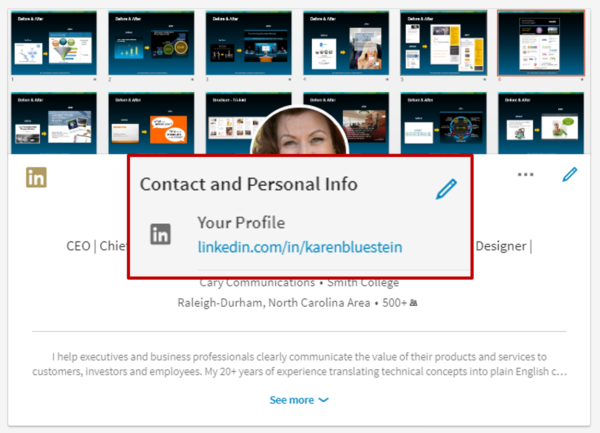Select slide thumbnail 5 with yellow documents
This screenshot has height=433, width=600.
(x=443, y=43)
